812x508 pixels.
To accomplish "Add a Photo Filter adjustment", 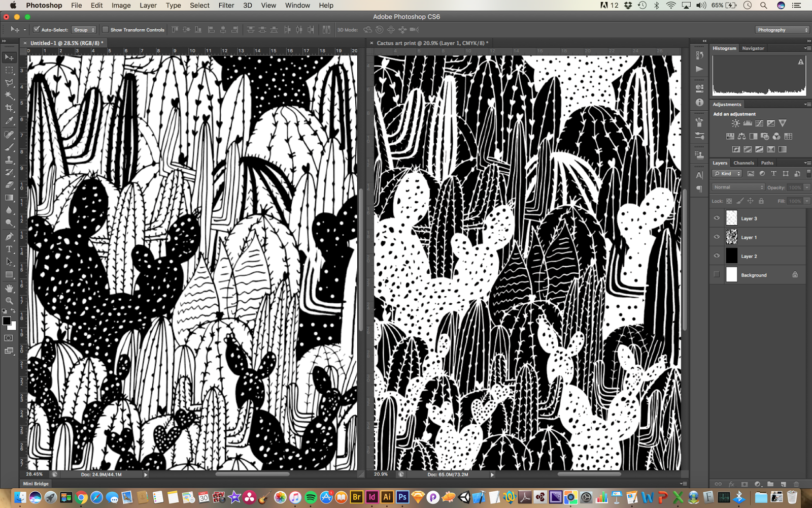I will (765, 136).
